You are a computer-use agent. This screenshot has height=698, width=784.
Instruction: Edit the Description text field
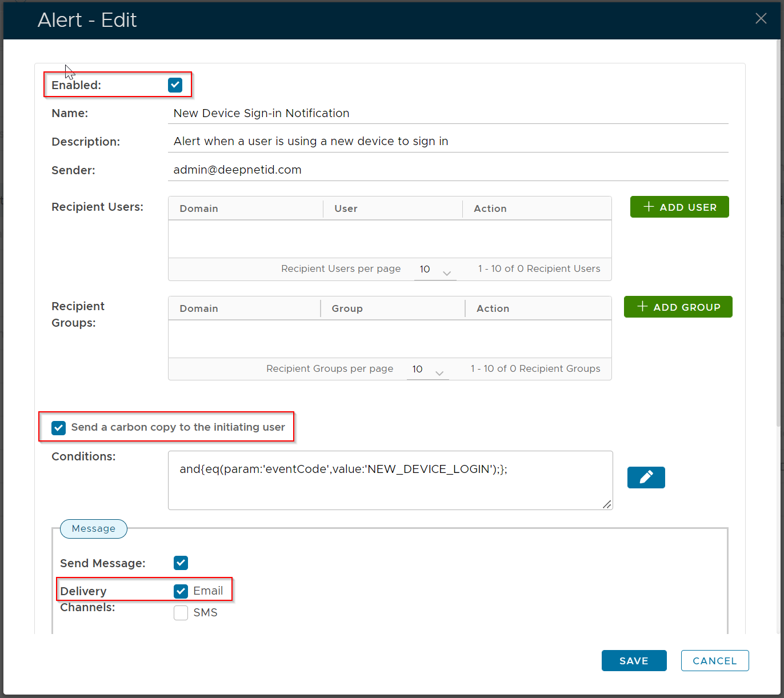[x=448, y=142]
